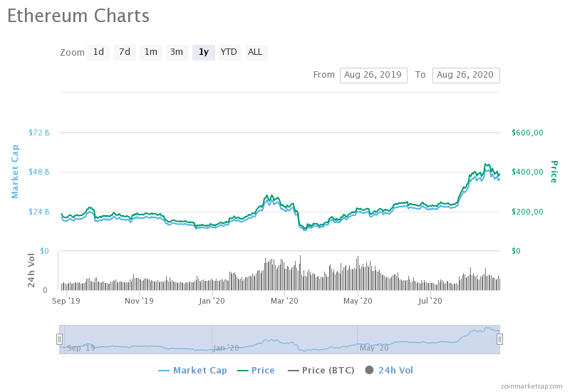
Task: Click the vertical Price axis title
Action: tap(554, 172)
